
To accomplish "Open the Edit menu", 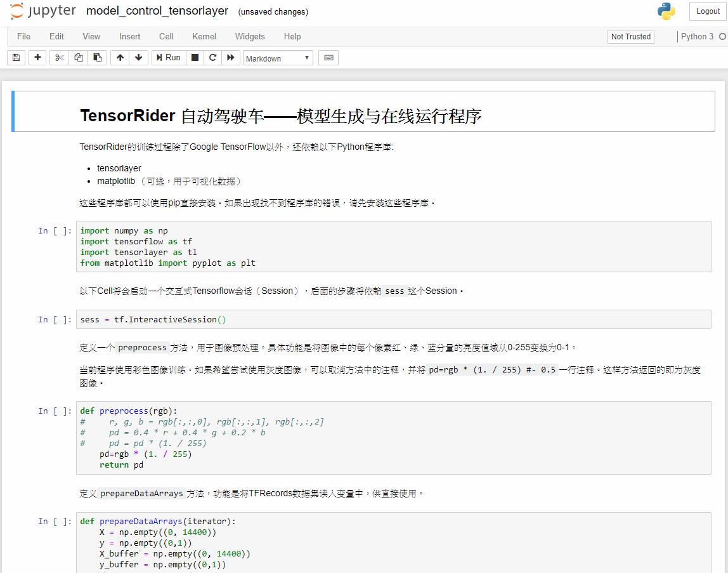I will point(56,36).
